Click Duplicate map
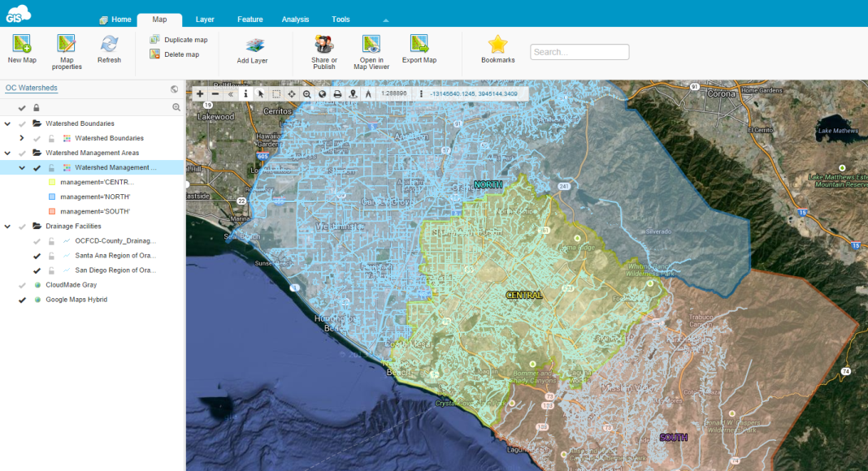This screenshot has height=471, width=868. [x=178, y=40]
